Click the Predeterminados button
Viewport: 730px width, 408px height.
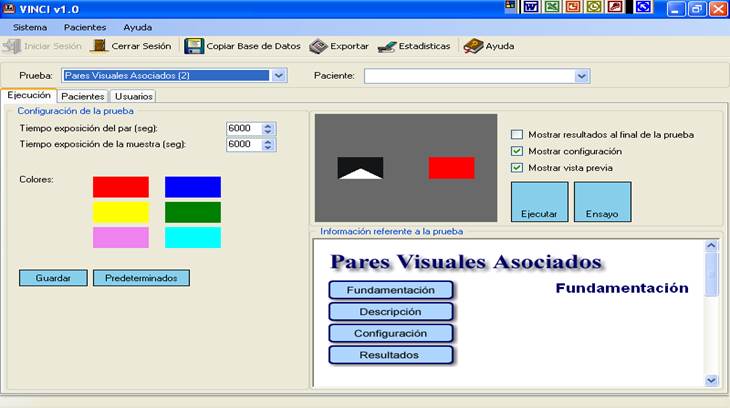141,278
